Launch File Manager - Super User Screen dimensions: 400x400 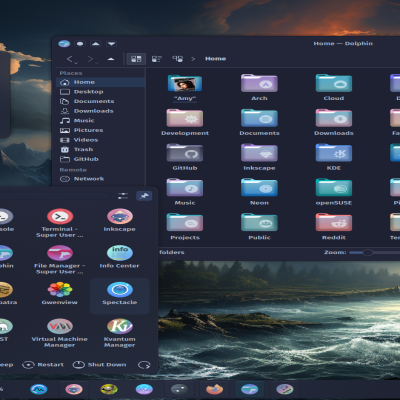point(60,260)
